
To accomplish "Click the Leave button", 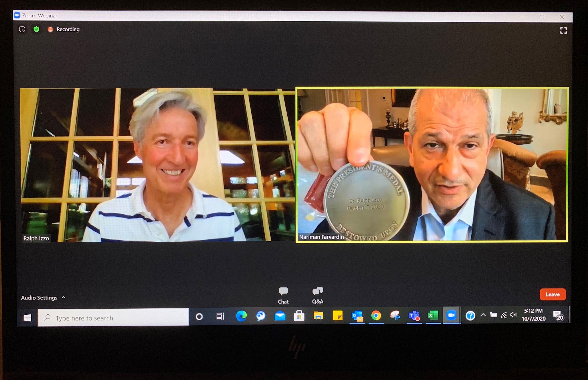I will (x=553, y=294).
